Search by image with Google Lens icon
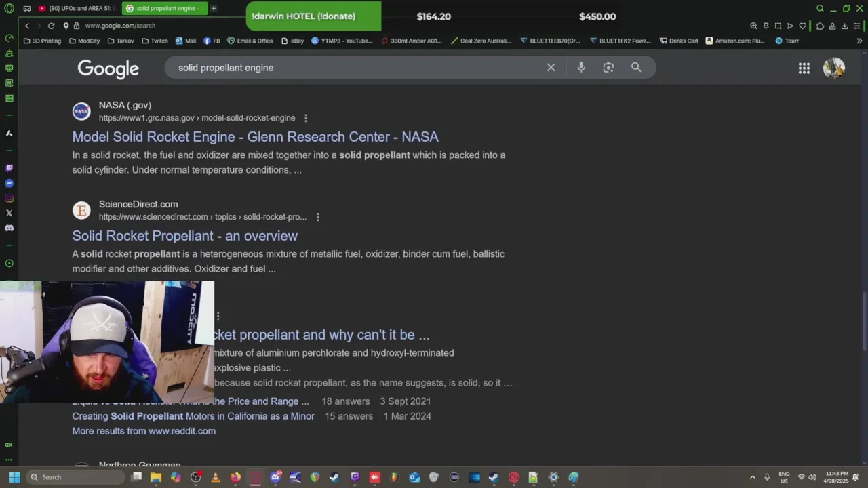Viewport: 868px width, 488px height. (x=608, y=67)
